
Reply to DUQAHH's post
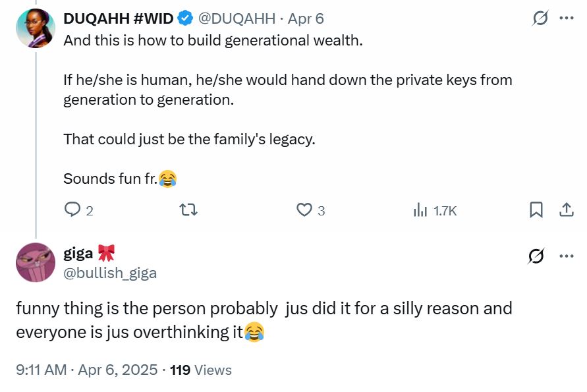(x=72, y=210)
